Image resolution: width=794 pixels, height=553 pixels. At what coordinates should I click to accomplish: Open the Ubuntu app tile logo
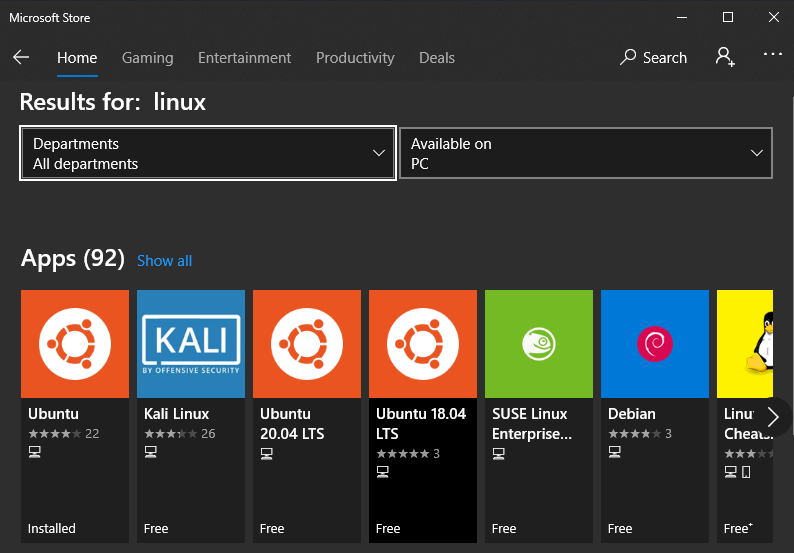click(x=75, y=344)
